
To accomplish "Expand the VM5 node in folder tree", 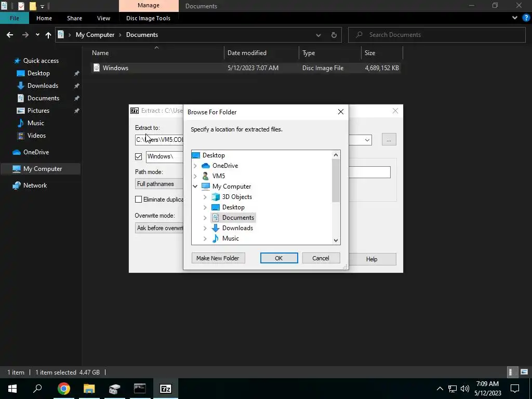I will click(195, 176).
